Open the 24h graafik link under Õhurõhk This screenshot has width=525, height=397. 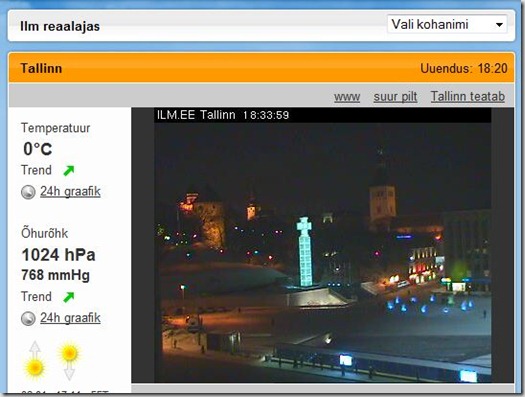point(70,318)
